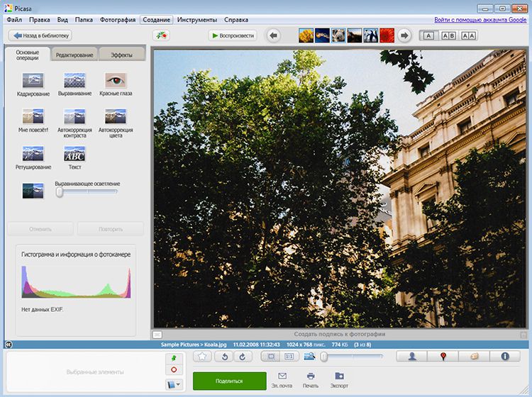Select the Текст ABC tool
532x397 pixels.
pyautogui.click(x=74, y=155)
